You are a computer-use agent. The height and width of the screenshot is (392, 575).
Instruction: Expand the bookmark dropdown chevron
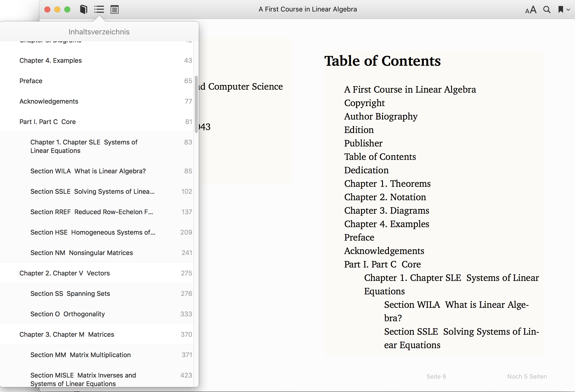[569, 10]
